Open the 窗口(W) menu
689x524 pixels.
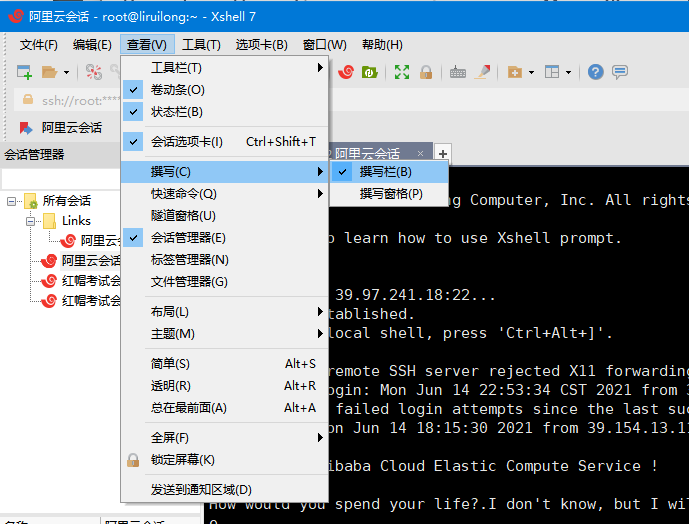tap(324, 44)
